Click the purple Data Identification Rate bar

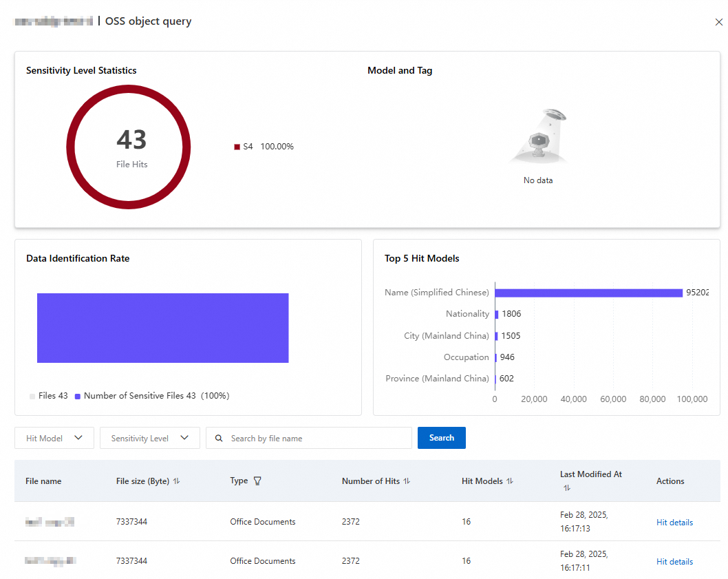(x=162, y=328)
